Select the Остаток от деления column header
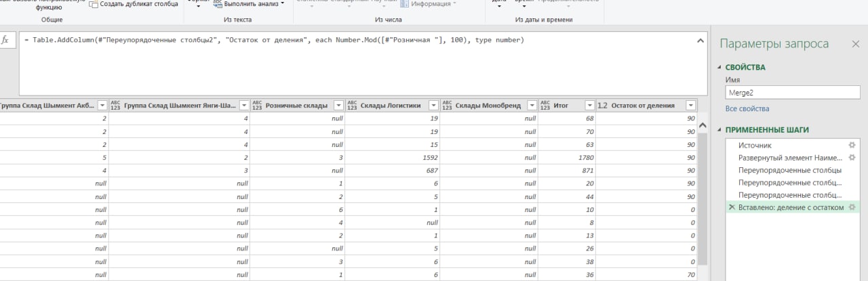The height and width of the screenshot is (281, 868). click(643, 106)
